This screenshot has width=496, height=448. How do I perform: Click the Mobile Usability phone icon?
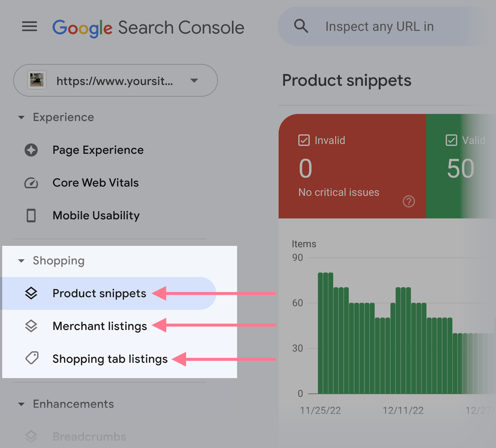click(x=31, y=215)
